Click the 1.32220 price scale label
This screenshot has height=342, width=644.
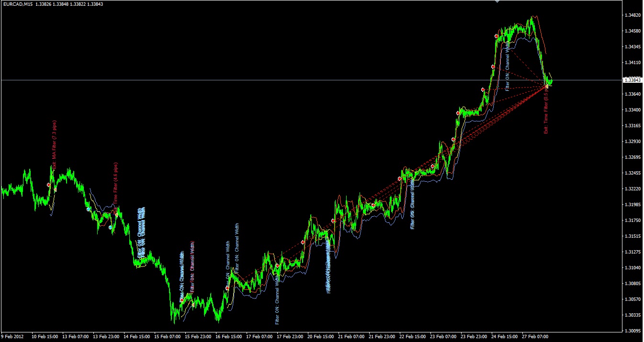click(633, 189)
